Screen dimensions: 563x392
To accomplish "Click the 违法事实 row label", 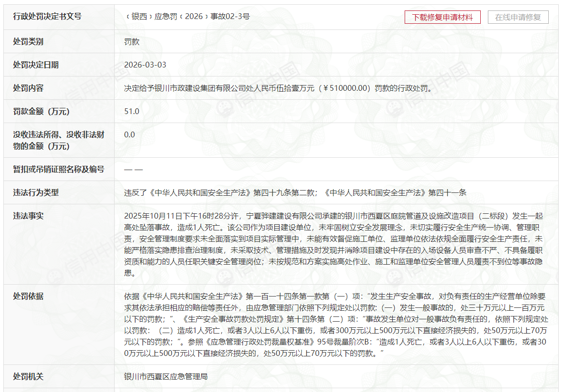I will pos(28,216).
